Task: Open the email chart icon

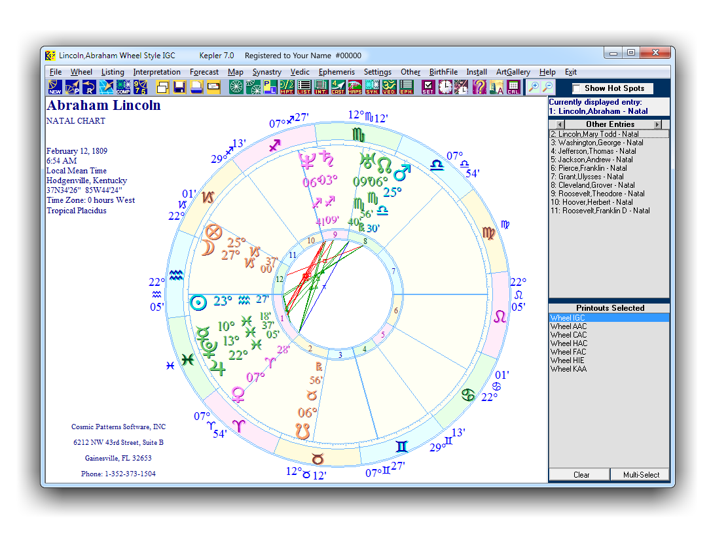Action: [x=214, y=86]
